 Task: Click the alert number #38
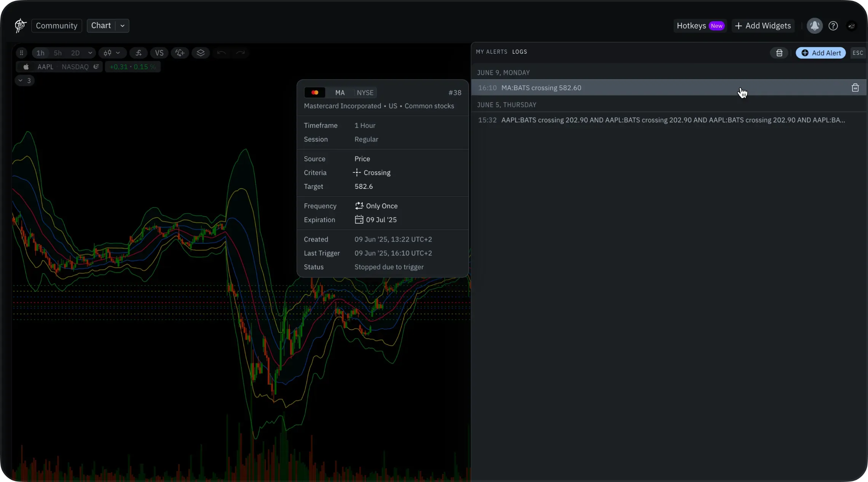pyautogui.click(x=455, y=93)
